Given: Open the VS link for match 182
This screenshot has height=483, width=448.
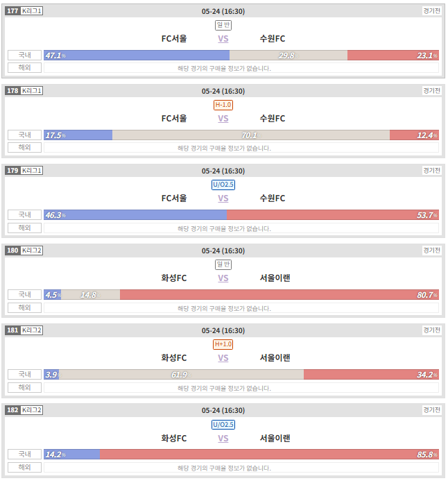Looking at the screenshot, I should (x=223, y=439).
